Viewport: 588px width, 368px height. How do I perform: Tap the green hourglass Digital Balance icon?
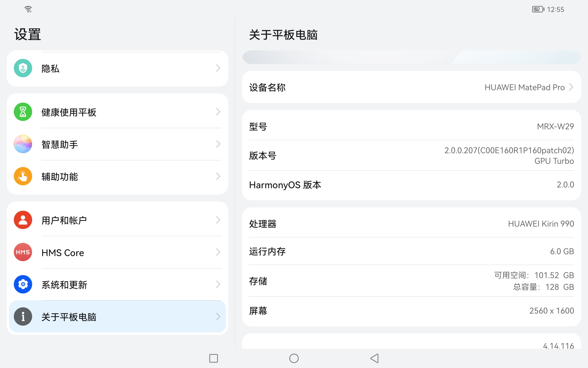click(23, 112)
